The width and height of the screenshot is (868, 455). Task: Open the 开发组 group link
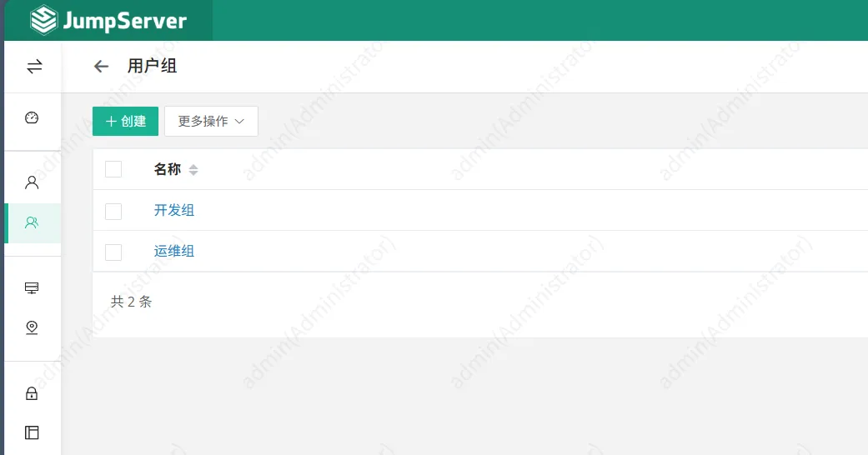pyautogui.click(x=173, y=210)
